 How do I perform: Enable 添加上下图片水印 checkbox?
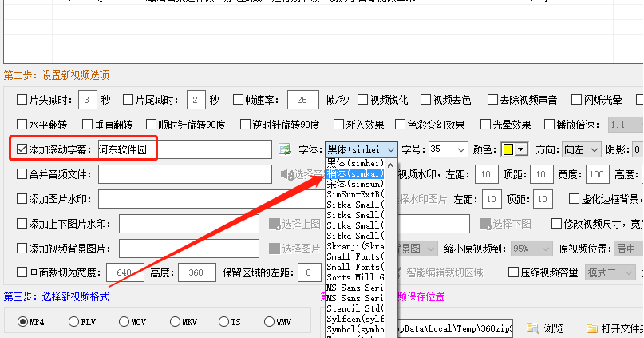[x=22, y=224]
